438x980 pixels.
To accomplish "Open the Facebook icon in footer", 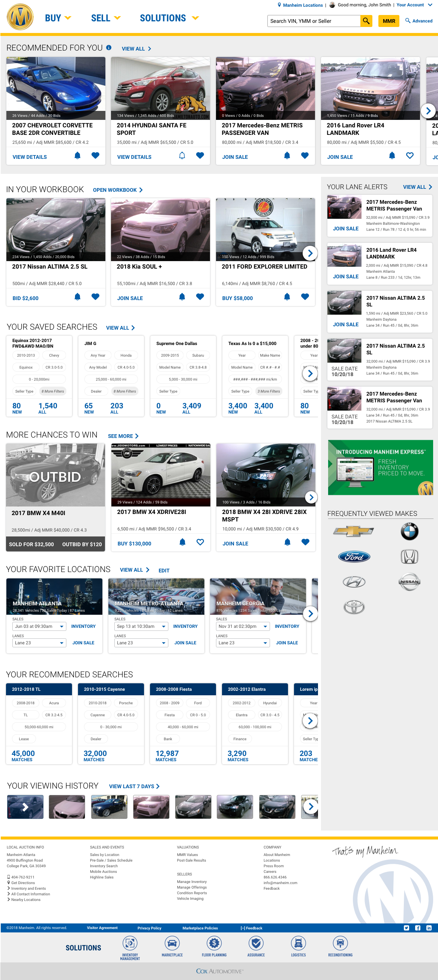I will click(x=418, y=928).
